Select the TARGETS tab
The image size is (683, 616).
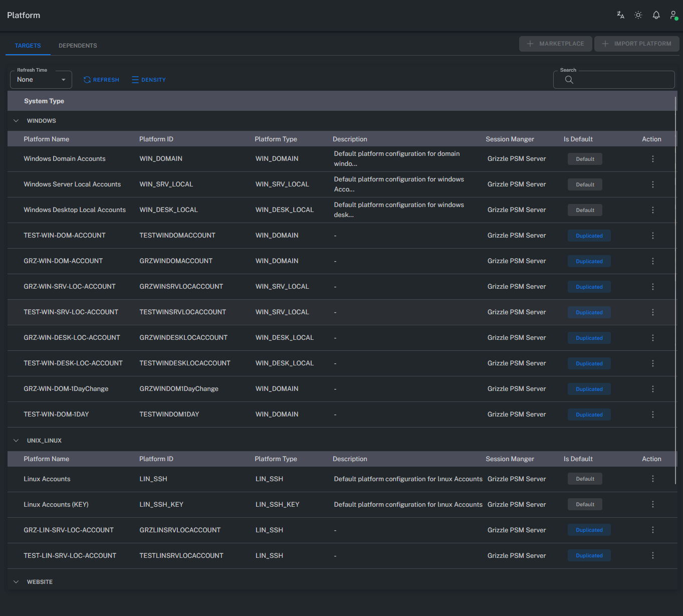[28, 45]
